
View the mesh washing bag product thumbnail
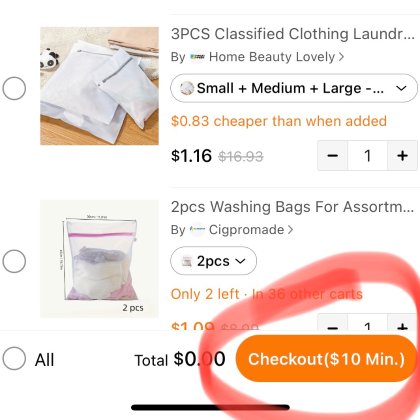click(99, 259)
